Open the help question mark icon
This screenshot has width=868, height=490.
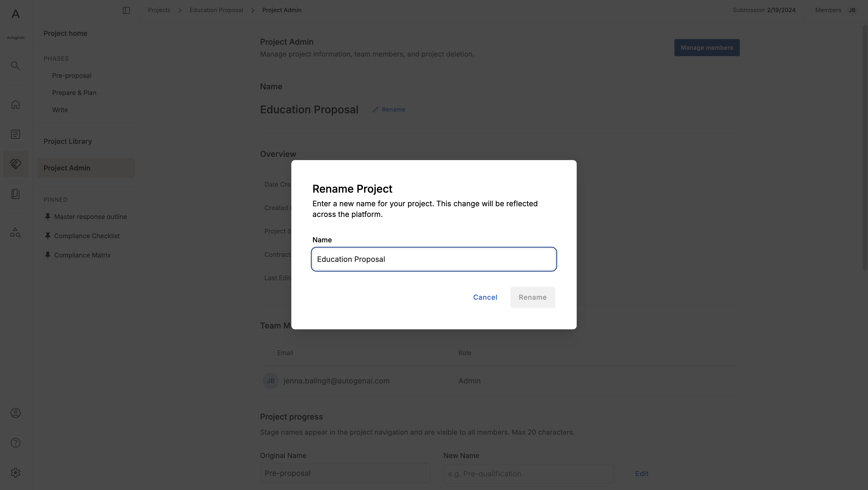tap(15, 443)
